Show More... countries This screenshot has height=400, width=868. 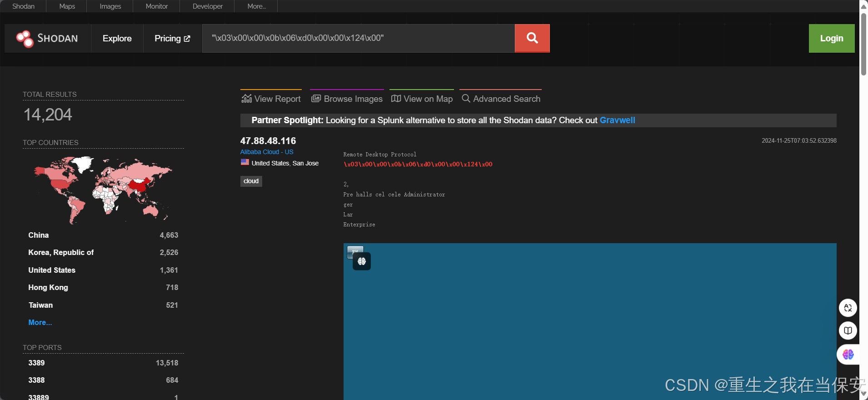(x=40, y=322)
